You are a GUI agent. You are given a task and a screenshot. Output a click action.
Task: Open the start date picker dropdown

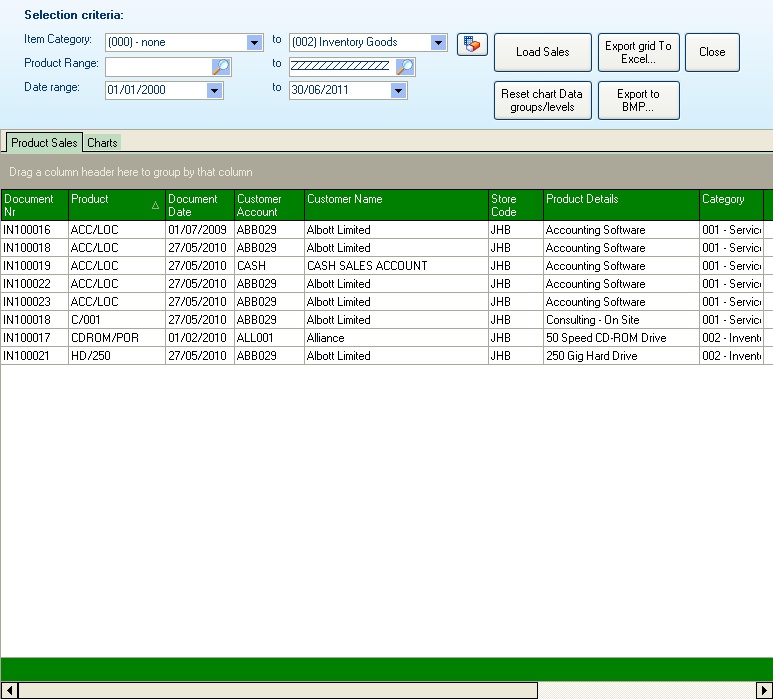point(214,90)
